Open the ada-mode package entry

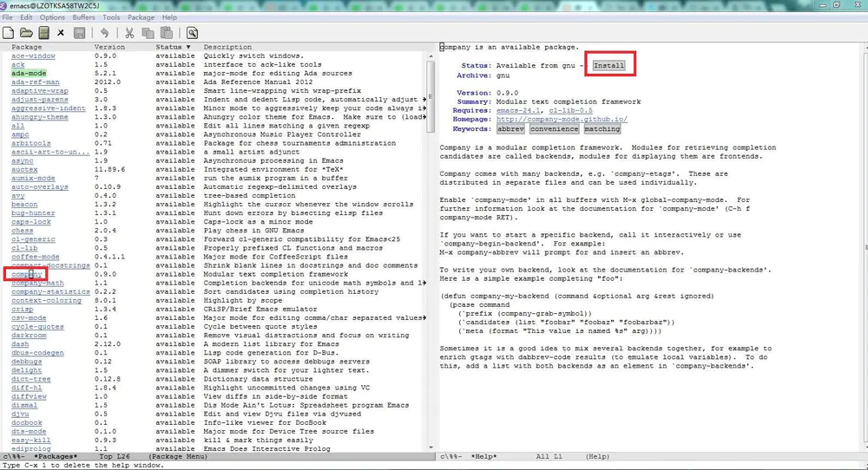pyautogui.click(x=29, y=74)
